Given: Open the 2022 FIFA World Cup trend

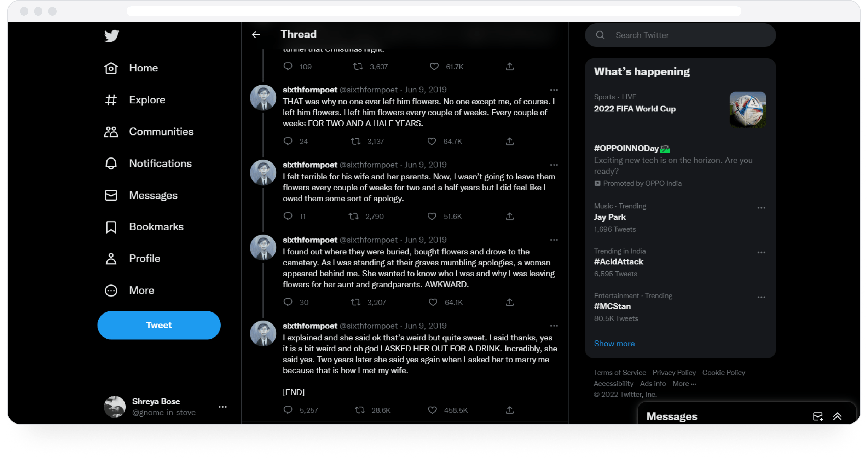Looking at the screenshot, I should point(636,109).
